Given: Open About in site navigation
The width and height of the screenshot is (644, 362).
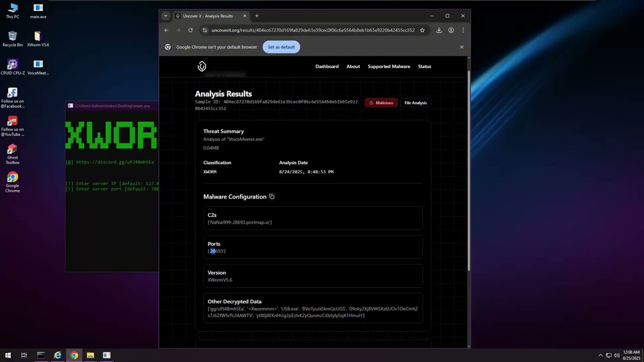Looking at the screenshot, I should point(353,66).
